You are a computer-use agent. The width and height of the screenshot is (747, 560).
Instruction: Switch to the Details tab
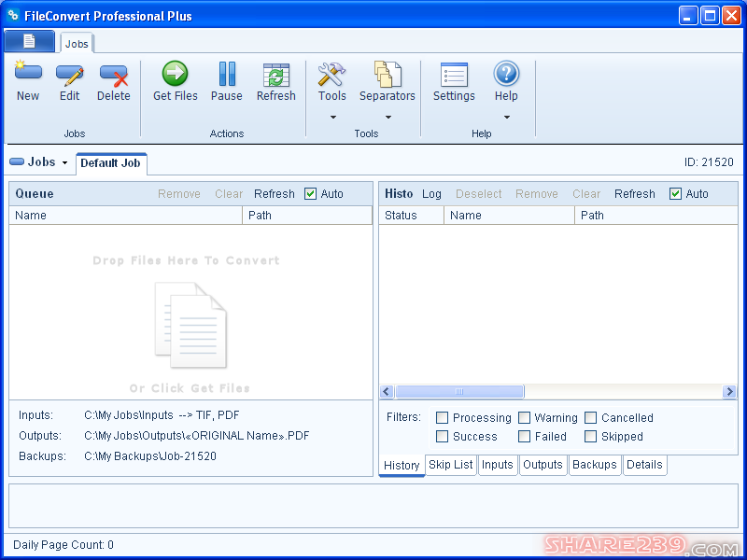pos(644,465)
